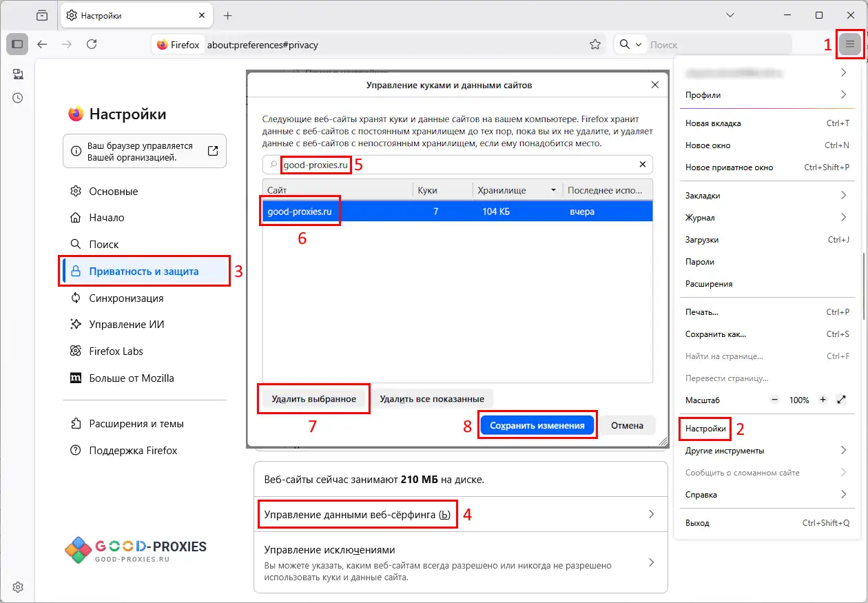868x603 pixels.
Task: Open the Firefox hamburger application menu
Action: [849, 44]
